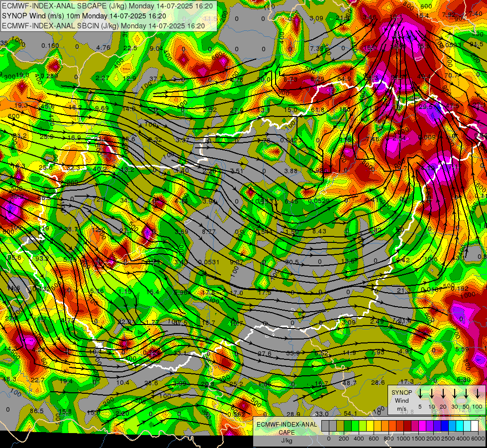Click the map value 48.7

click(x=350, y=383)
